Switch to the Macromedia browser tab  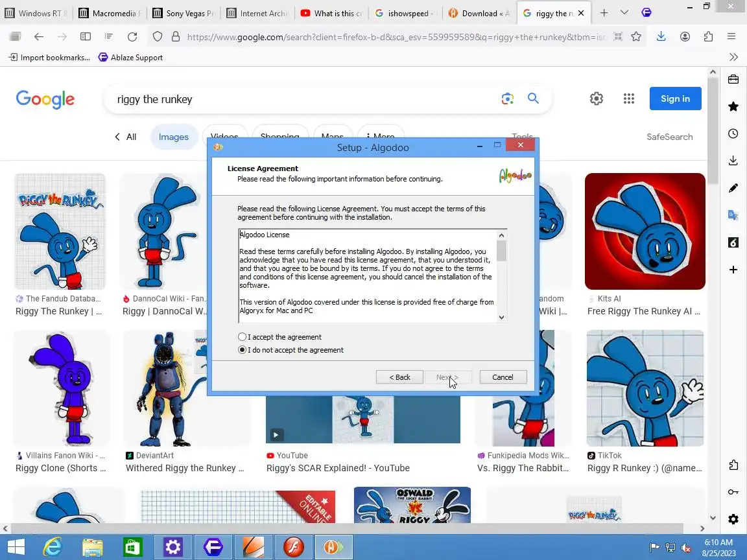(x=110, y=14)
